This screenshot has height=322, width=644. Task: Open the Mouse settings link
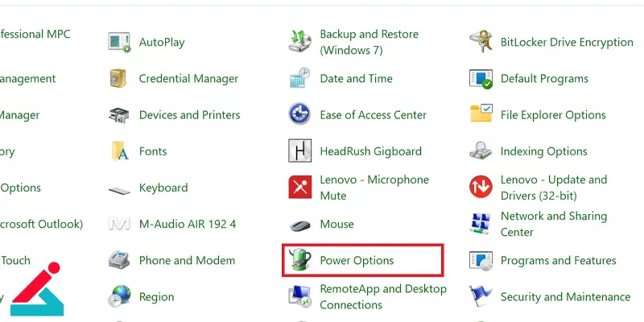[x=336, y=225]
